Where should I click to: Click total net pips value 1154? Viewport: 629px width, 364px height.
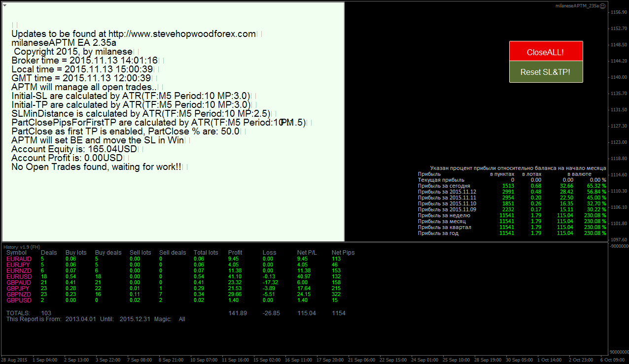tap(339, 313)
